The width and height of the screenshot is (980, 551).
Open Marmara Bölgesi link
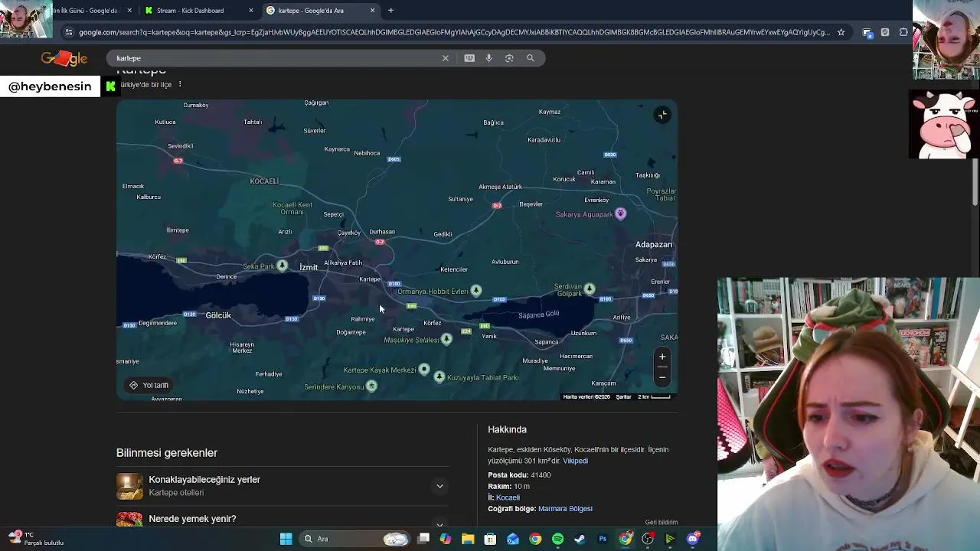[x=565, y=509]
